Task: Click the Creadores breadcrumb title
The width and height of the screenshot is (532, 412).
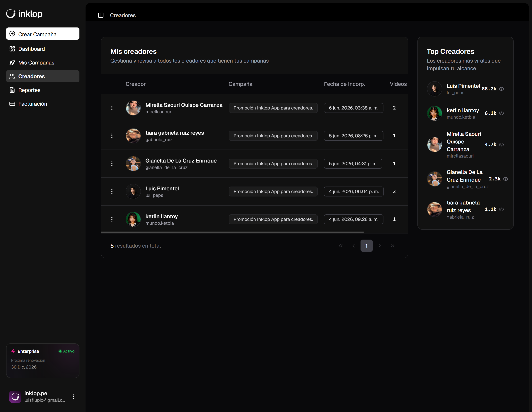Action: [x=123, y=15]
